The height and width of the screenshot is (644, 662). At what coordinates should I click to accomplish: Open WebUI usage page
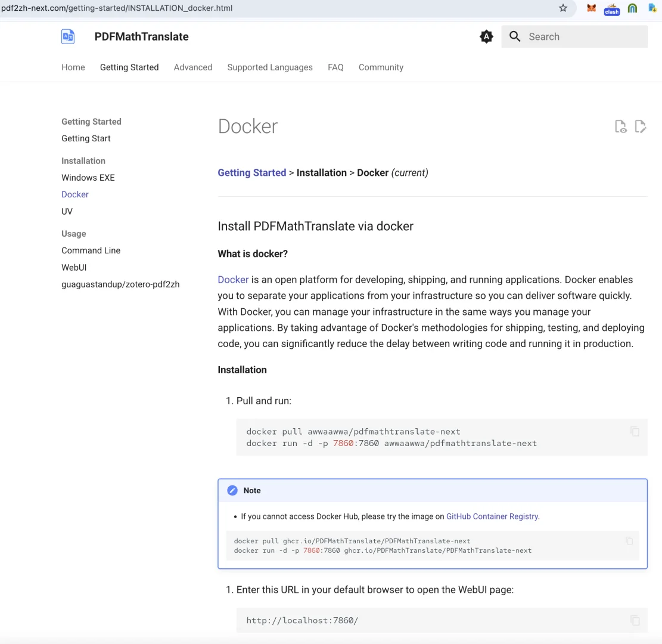[x=74, y=268]
